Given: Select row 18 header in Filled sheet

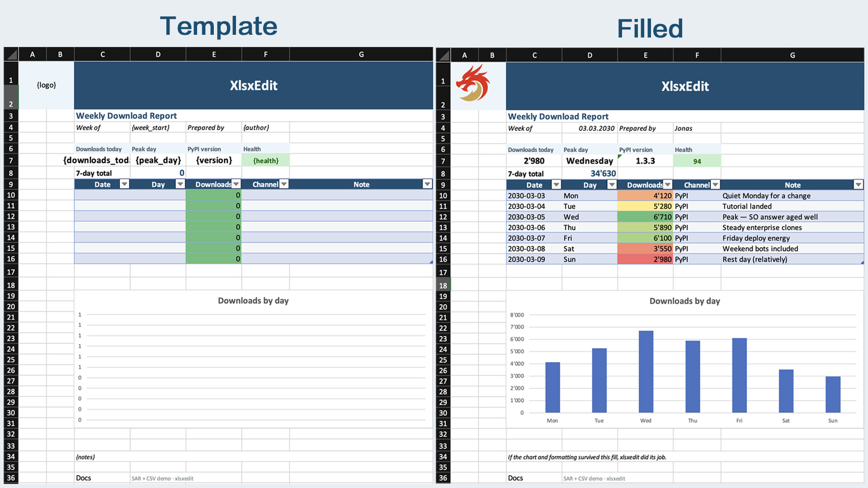Looking at the screenshot, I should coord(443,285).
